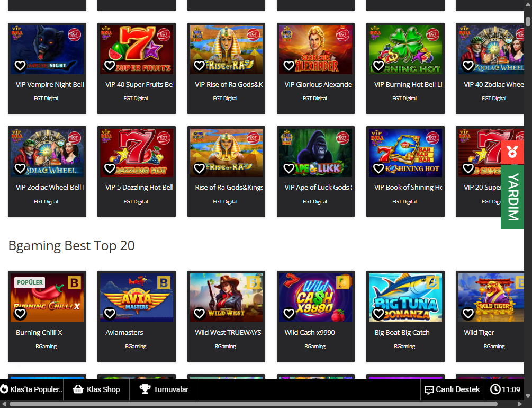Screen dimensions: 532x408
Task: Favorite heart on Wild Cash x9990
Action: (288, 314)
